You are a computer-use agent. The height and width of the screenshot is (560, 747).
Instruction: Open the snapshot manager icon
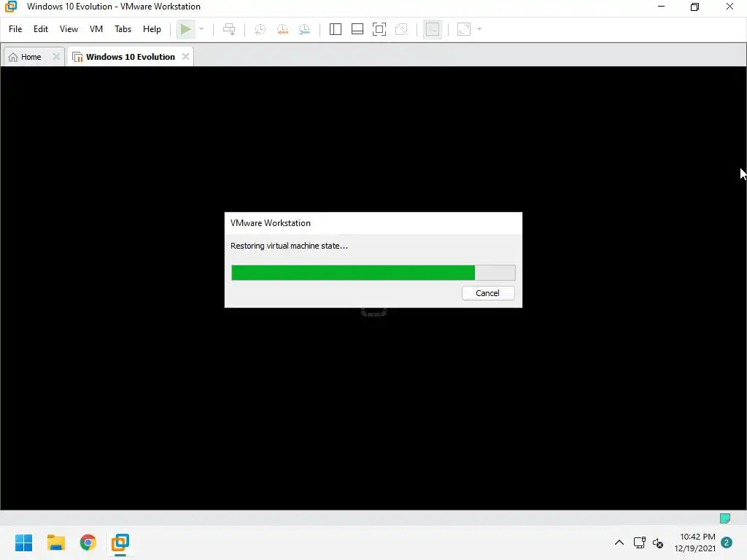(304, 29)
